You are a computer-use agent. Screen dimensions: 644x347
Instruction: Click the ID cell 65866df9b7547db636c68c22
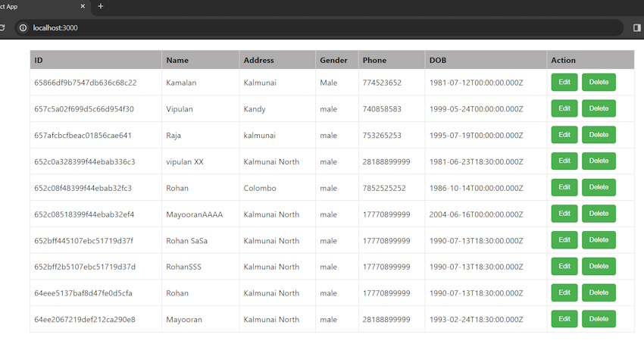(x=86, y=83)
